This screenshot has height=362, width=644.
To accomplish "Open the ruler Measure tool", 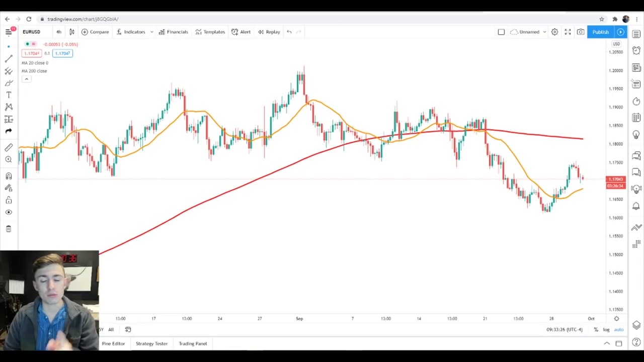I will click(9, 147).
